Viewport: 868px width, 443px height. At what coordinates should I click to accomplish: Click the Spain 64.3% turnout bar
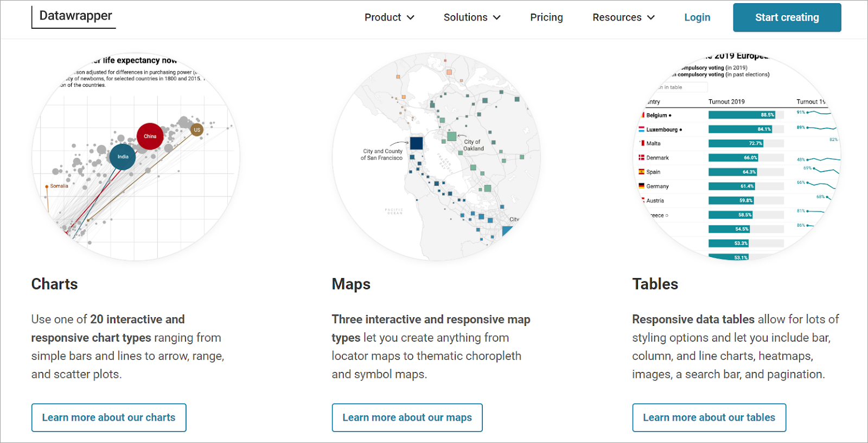click(732, 172)
